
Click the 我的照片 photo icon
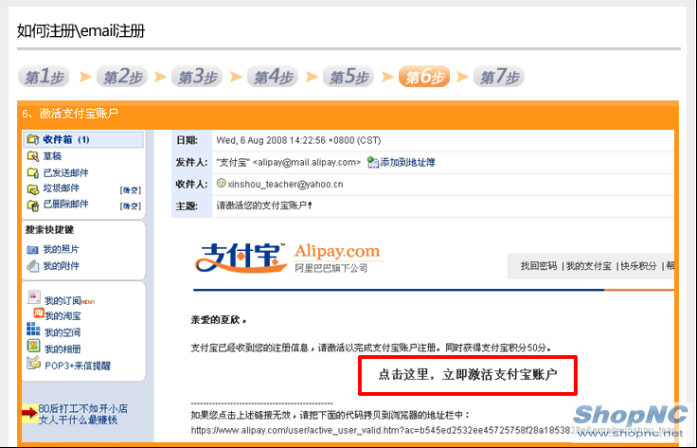32,250
